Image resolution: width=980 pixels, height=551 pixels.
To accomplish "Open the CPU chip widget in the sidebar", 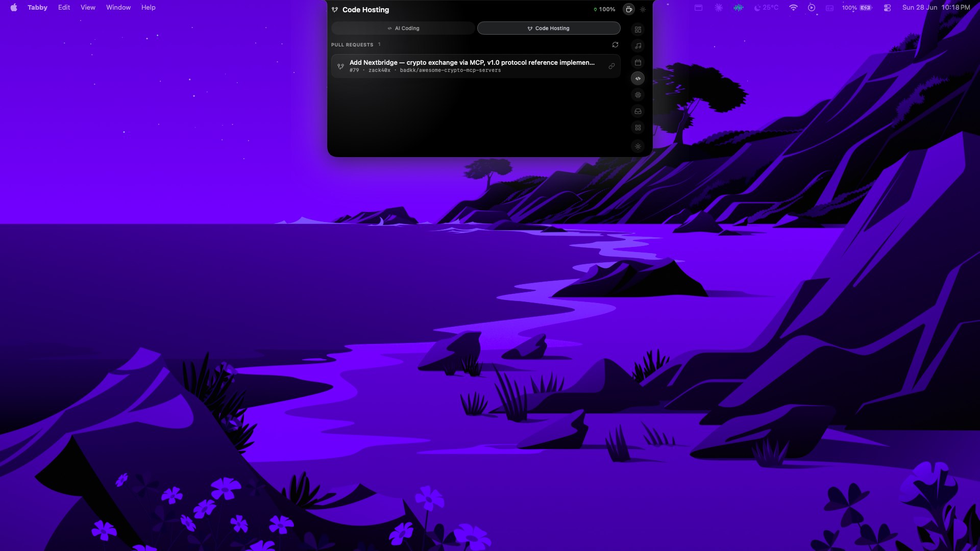I will coord(638,95).
